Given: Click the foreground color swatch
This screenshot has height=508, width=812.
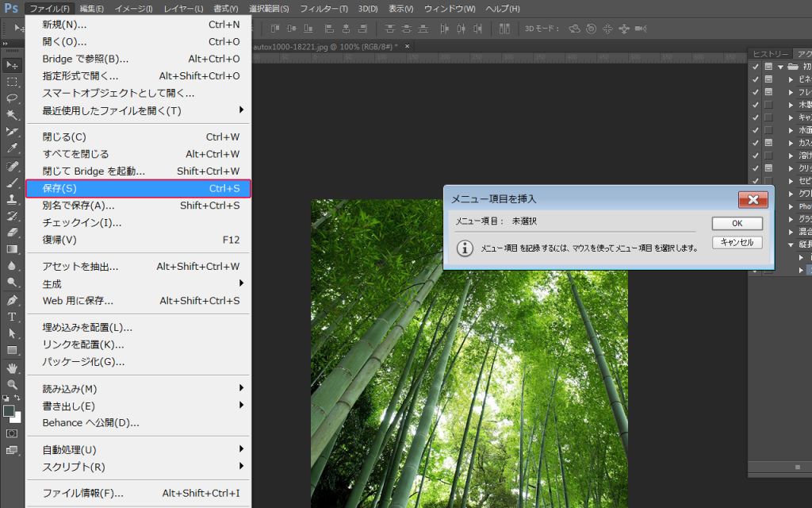Looking at the screenshot, I should tap(8, 411).
